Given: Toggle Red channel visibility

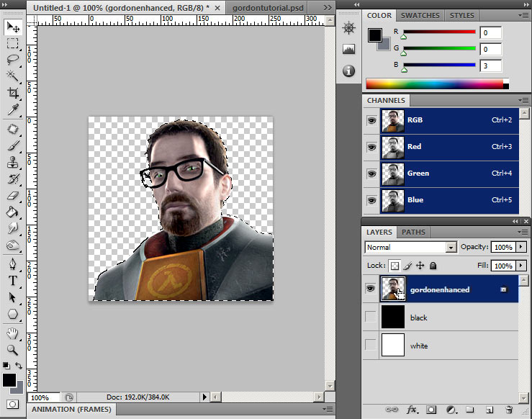Looking at the screenshot, I should (371, 147).
